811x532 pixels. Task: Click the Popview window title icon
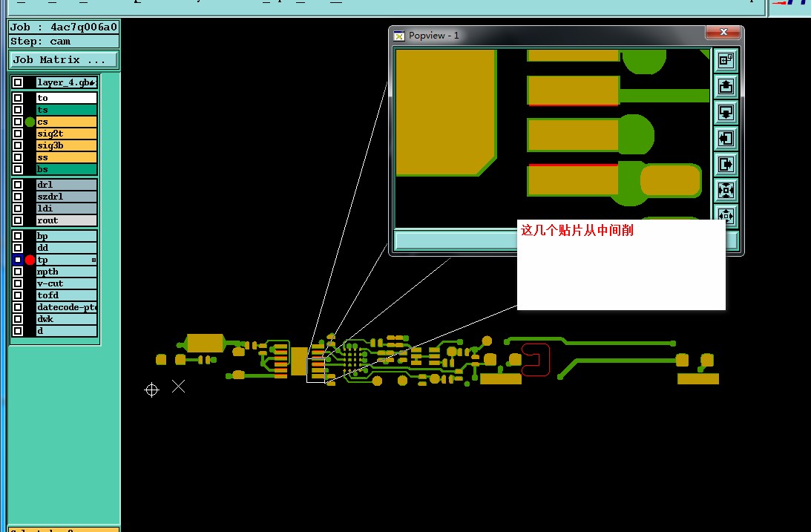point(398,36)
